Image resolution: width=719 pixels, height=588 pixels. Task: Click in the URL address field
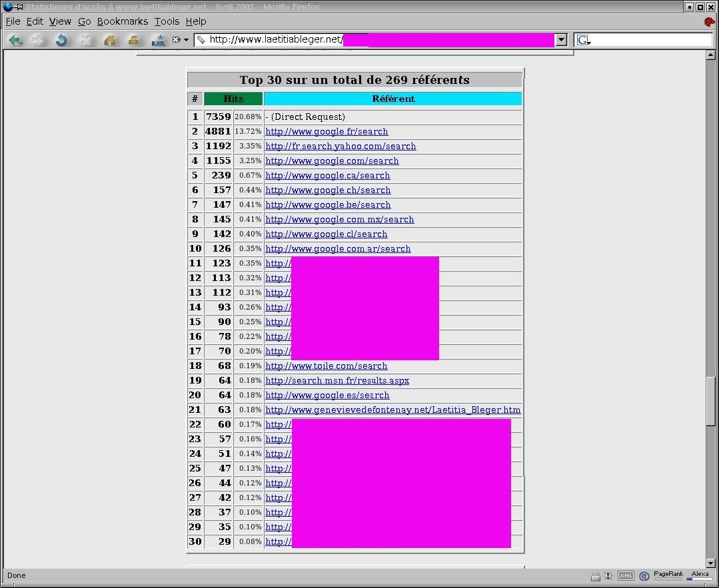[x=380, y=40]
